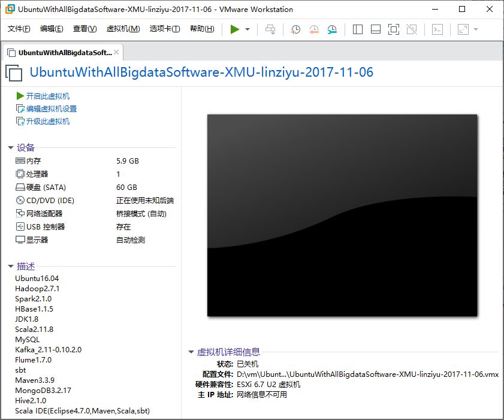Collapse the 设备 section

[11, 148]
